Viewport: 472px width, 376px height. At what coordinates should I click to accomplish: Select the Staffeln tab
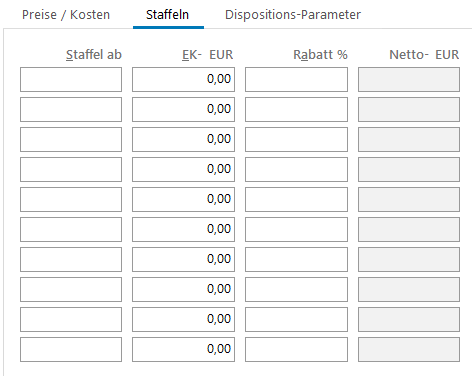tap(167, 15)
